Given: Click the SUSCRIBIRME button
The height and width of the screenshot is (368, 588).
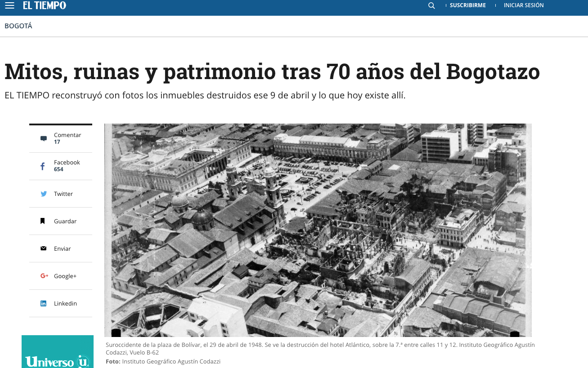Looking at the screenshot, I should coord(467,5).
